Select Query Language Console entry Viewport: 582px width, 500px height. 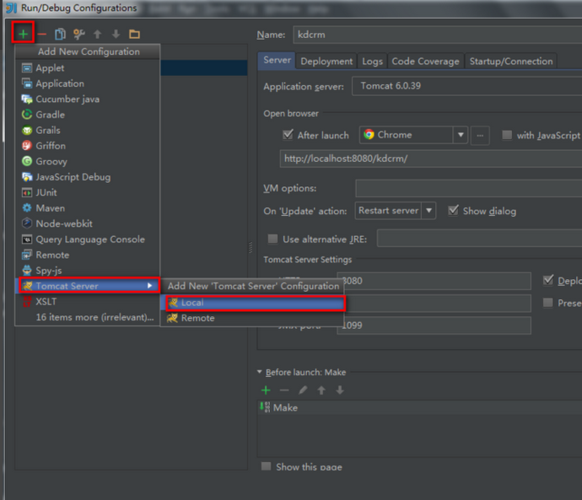click(x=88, y=239)
